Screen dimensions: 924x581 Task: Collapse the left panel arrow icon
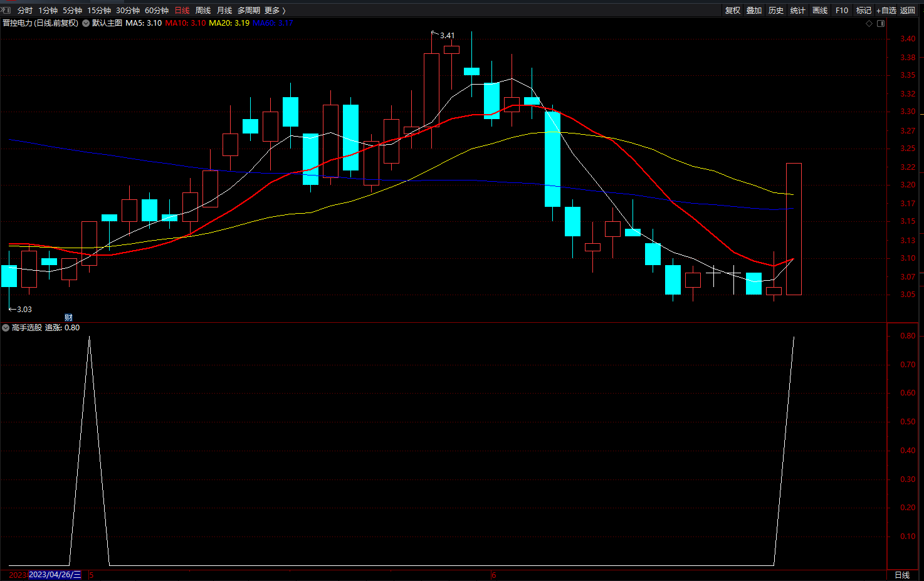point(6,10)
